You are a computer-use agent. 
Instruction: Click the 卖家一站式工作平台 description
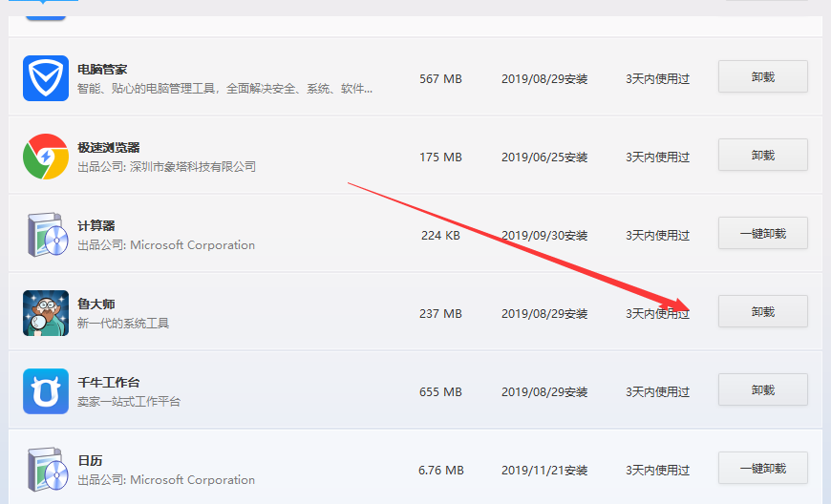(x=129, y=401)
